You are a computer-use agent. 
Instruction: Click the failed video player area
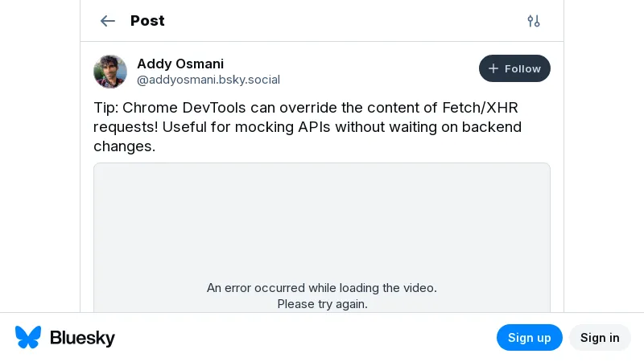click(322, 225)
